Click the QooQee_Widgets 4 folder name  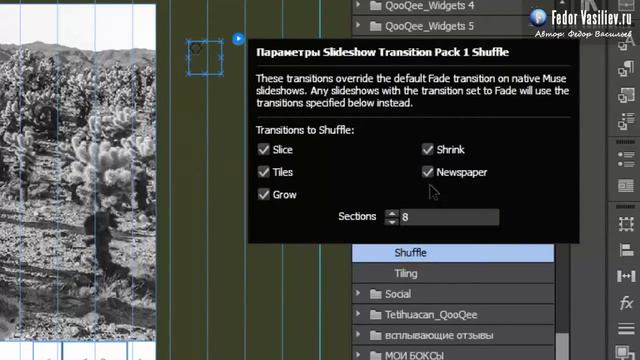pyautogui.click(x=429, y=5)
